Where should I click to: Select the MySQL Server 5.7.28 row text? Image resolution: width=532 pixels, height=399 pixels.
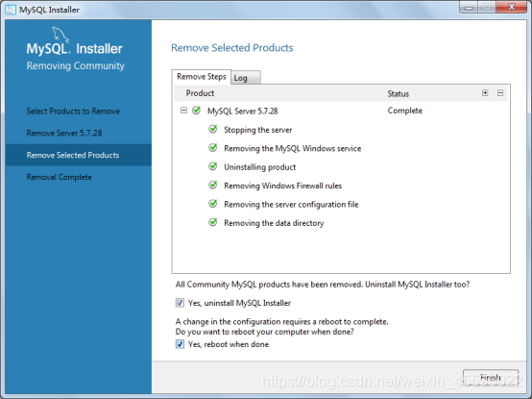click(x=243, y=111)
